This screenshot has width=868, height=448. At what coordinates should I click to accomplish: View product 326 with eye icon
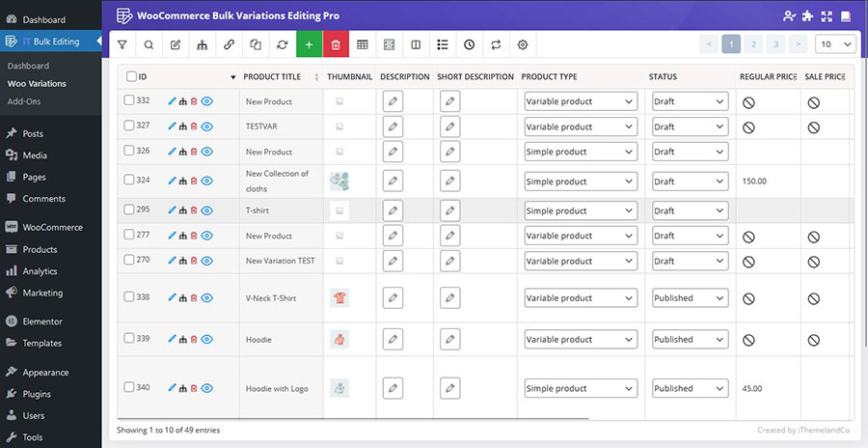tap(206, 152)
